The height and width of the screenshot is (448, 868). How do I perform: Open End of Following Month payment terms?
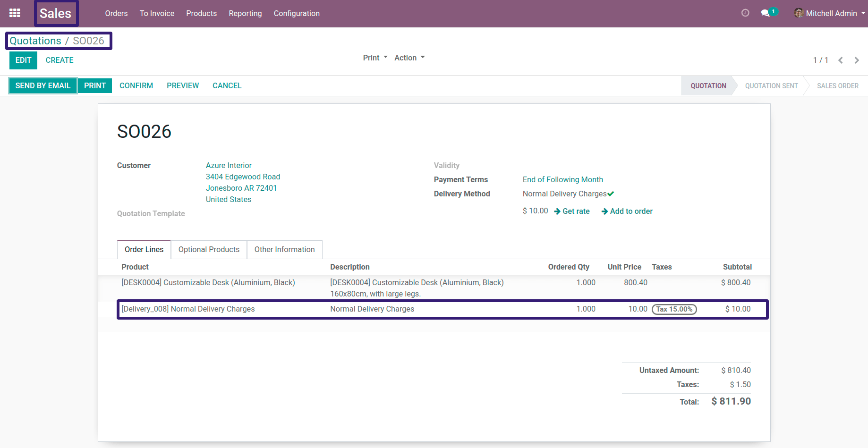[x=562, y=180]
